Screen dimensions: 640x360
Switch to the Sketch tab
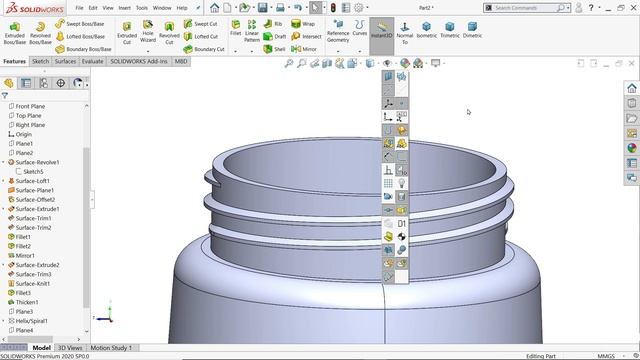(x=40, y=61)
